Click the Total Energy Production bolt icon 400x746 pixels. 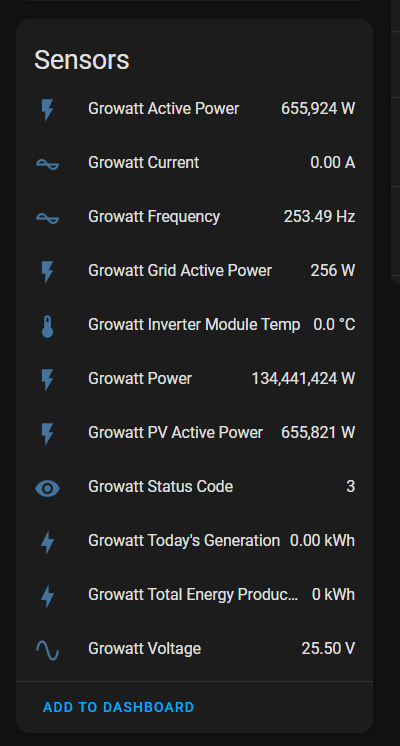(48, 596)
